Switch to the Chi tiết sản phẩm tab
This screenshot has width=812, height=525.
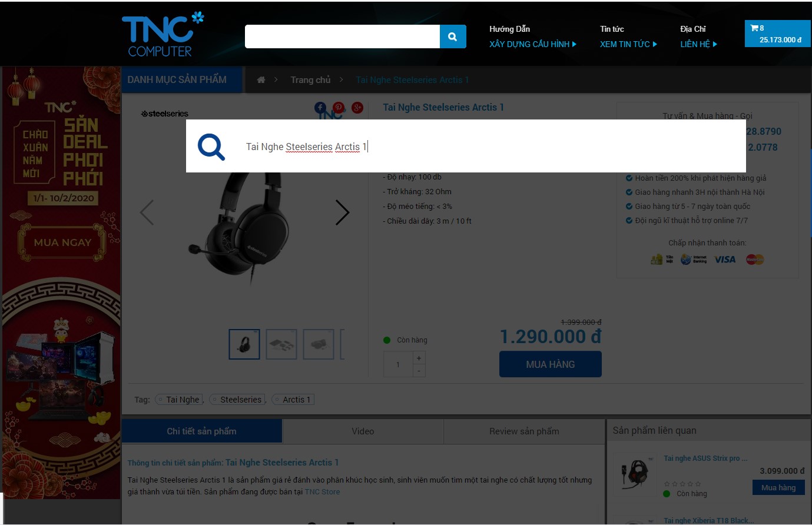[201, 431]
